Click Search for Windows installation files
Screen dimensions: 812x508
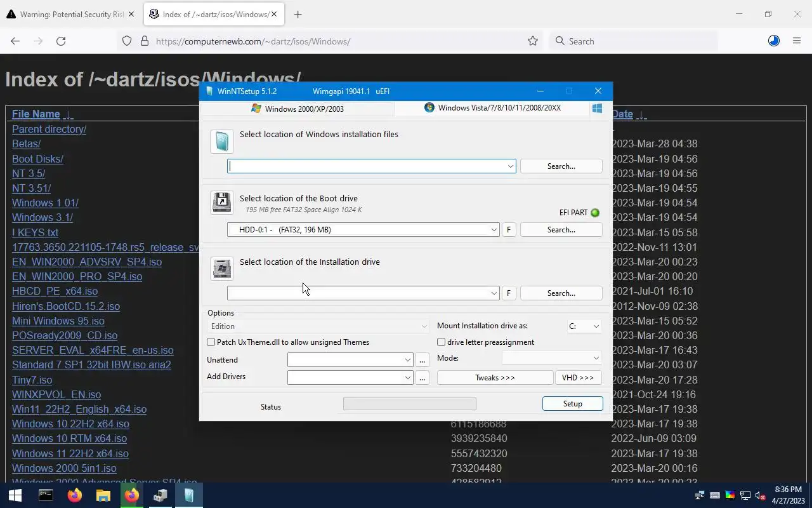(561, 166)
